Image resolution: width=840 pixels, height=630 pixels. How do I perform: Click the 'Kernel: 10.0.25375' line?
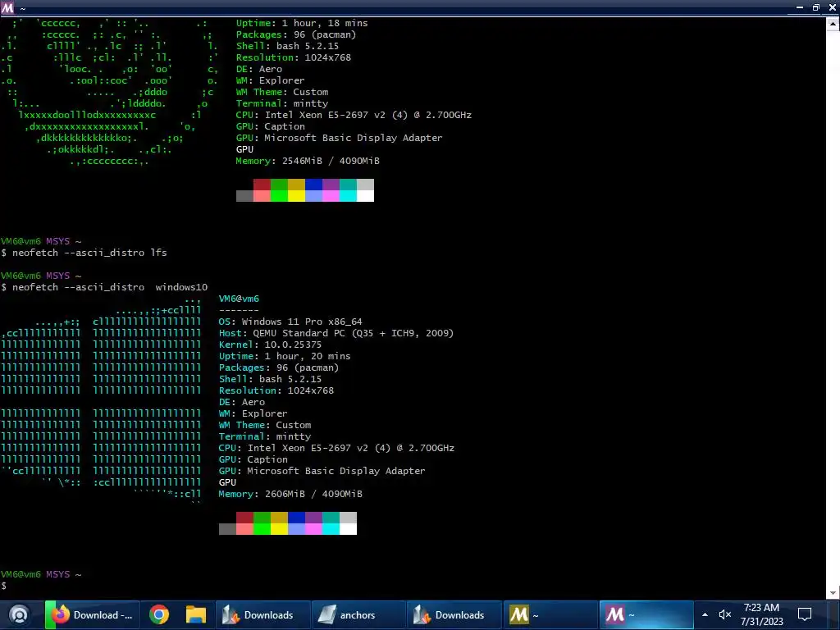point(270,345)
